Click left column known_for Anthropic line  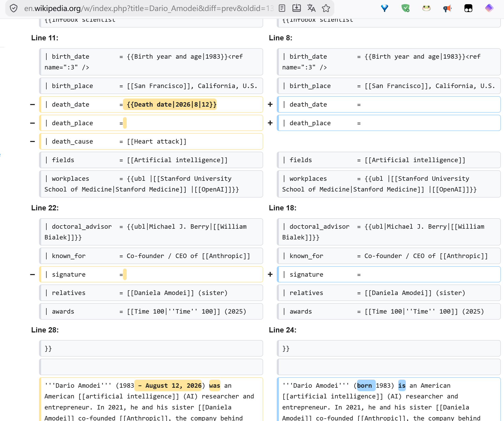point(151,256)
